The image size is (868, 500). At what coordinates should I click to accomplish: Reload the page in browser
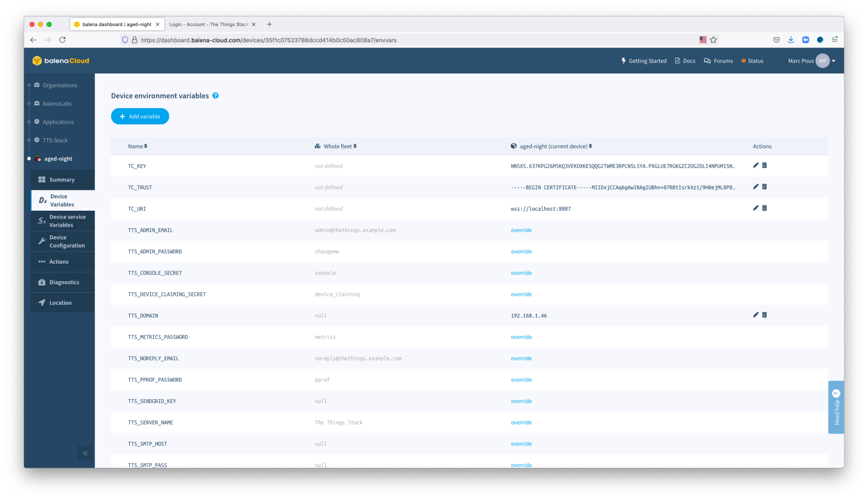[x=63, y=40]
